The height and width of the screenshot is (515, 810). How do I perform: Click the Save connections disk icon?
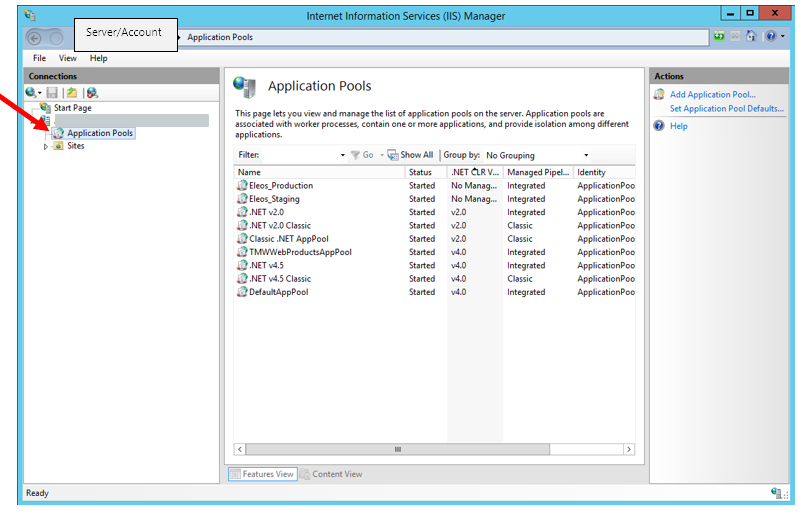(x=52, y=92)
